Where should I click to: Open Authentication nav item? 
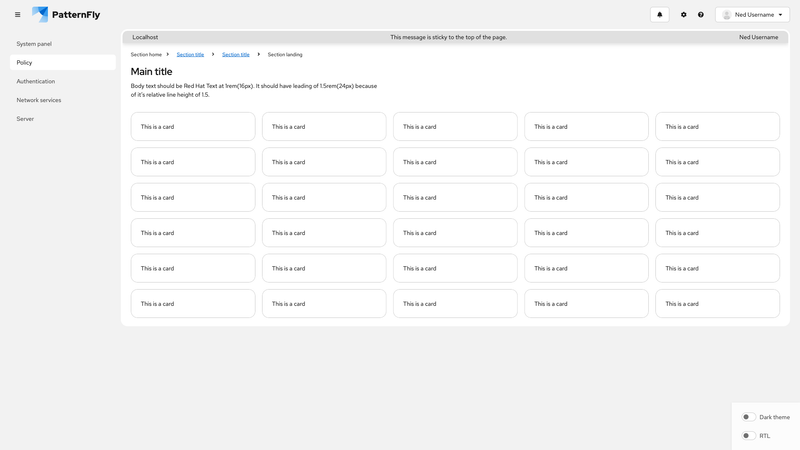tap(63, 81)
